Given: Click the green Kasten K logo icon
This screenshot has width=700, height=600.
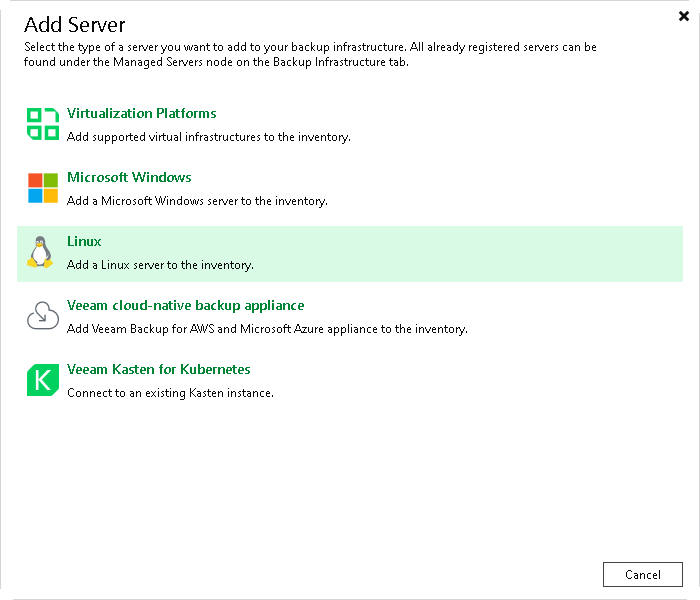Looking at the screenshot, I should [x=43, y=380].
